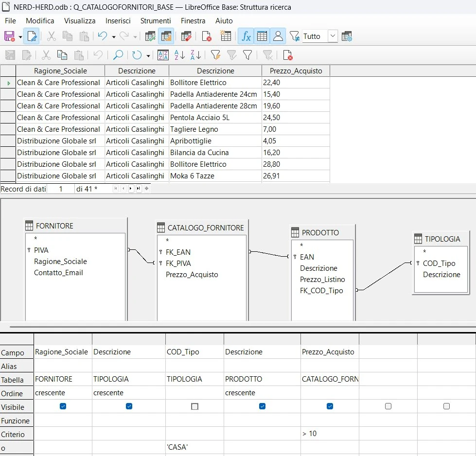Expand the Save button dropdown arrow

pos(20,37)
